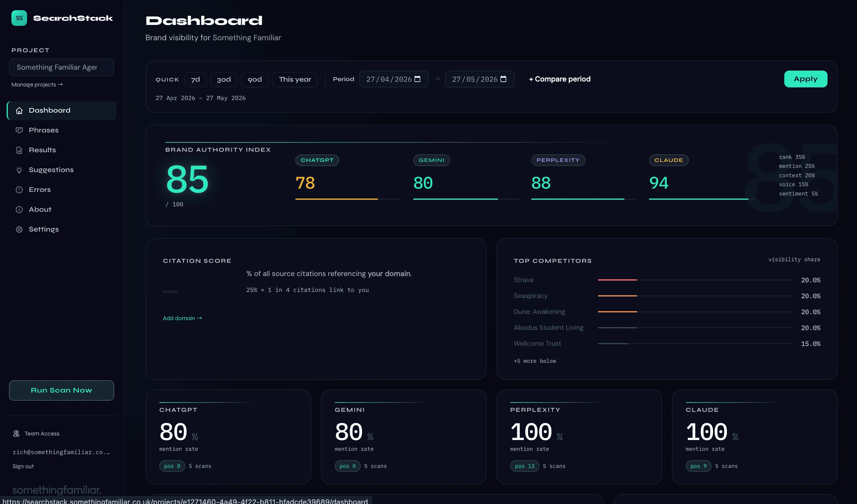857x504 pixels.
Task: Click the Abodus Student Living competitor name
Action: (549, 328)
